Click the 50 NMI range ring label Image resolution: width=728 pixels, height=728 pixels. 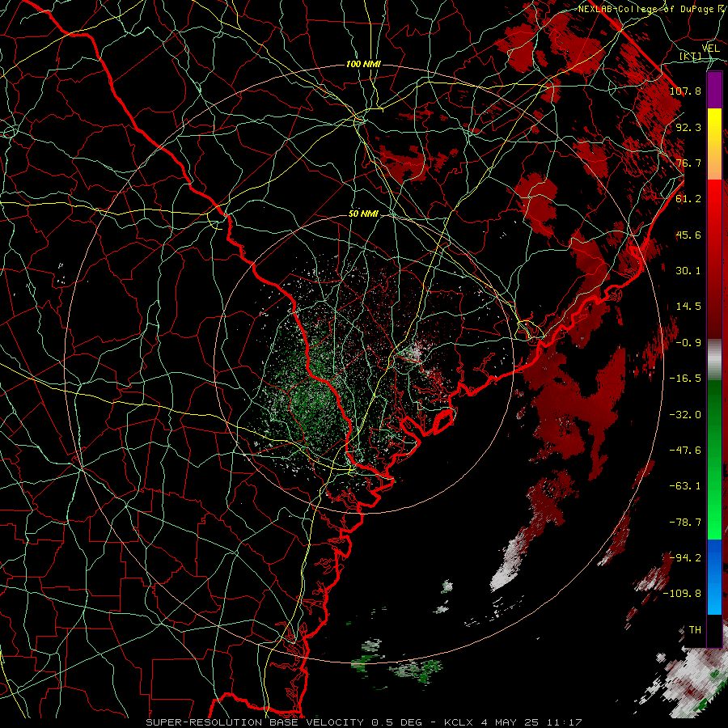(x=363, y=214)
